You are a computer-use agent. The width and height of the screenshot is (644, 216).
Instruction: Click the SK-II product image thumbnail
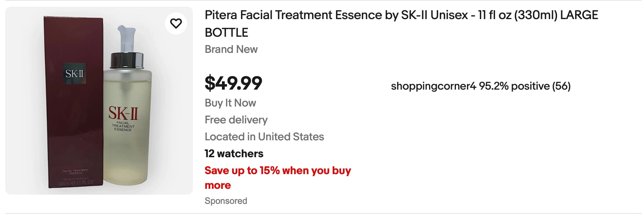99,101
